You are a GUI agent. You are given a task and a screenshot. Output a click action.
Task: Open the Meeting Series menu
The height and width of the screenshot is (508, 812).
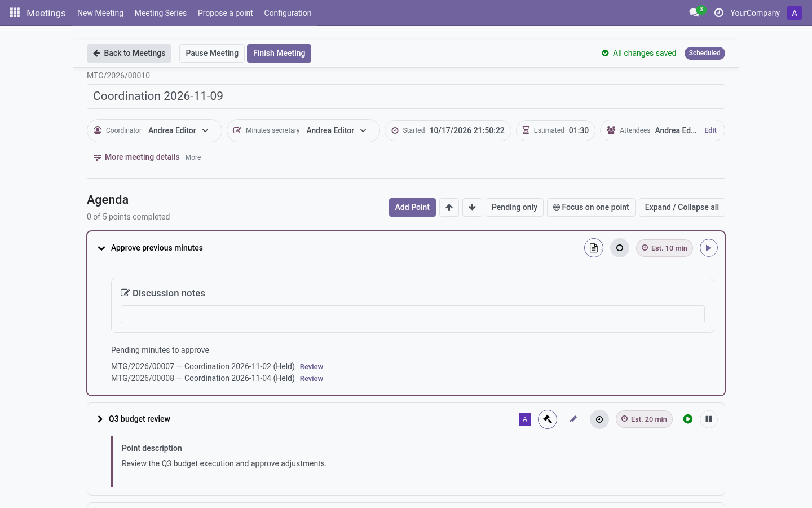coord(161,13)
